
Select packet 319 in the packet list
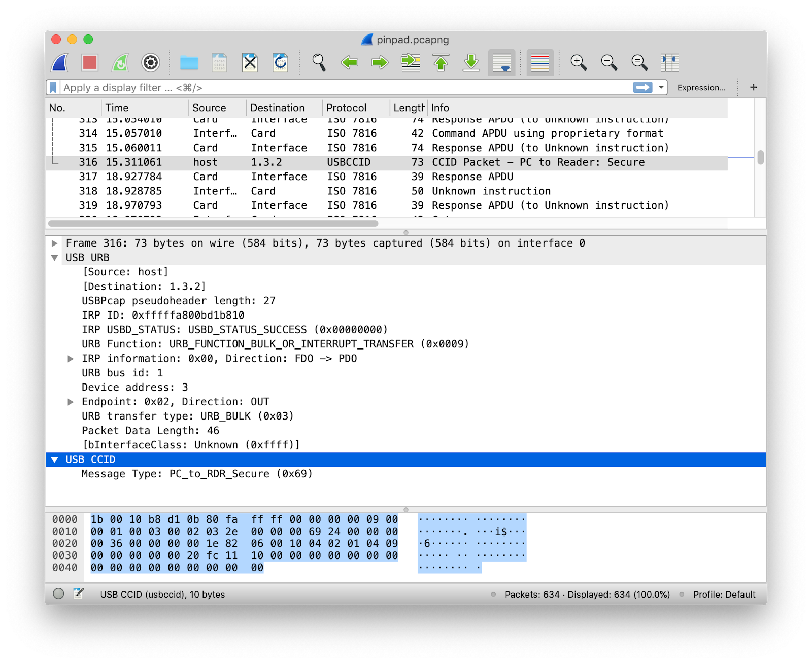387,205
